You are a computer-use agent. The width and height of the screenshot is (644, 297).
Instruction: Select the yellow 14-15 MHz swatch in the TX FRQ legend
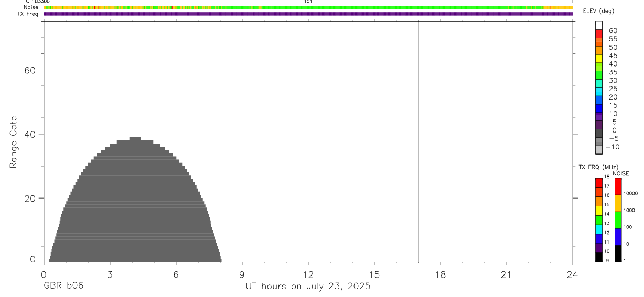pos(599,211)
